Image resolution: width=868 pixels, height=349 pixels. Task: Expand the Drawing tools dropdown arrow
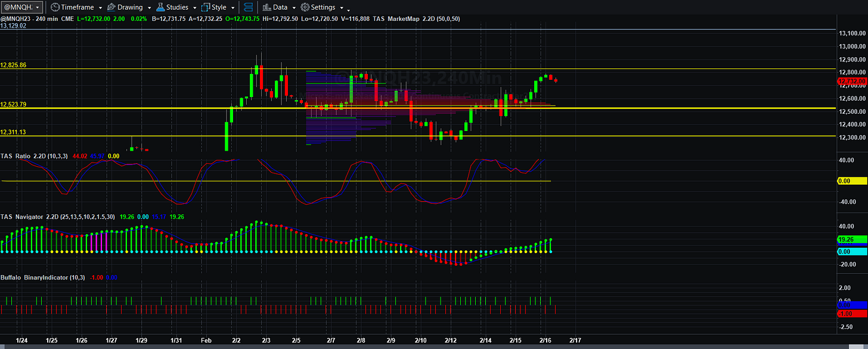[x=148, y=8]
